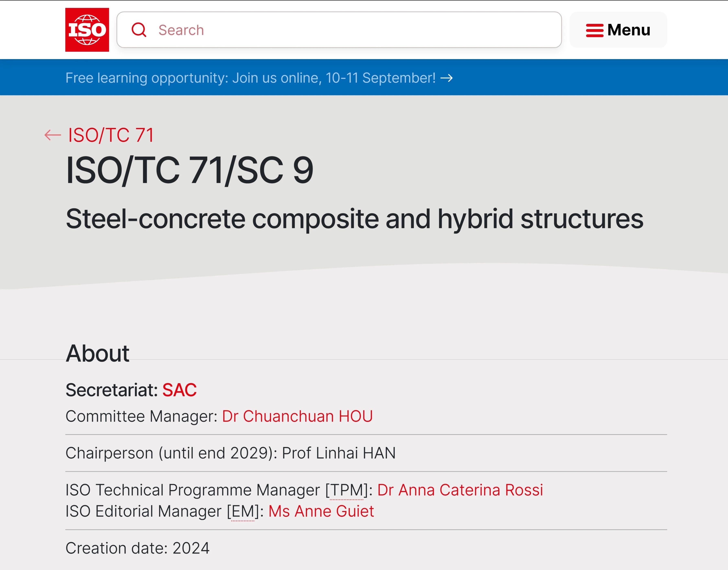Screen dimensions: 728x570
Task: Click the red magnifier search icon
Action: pos(139,30)
